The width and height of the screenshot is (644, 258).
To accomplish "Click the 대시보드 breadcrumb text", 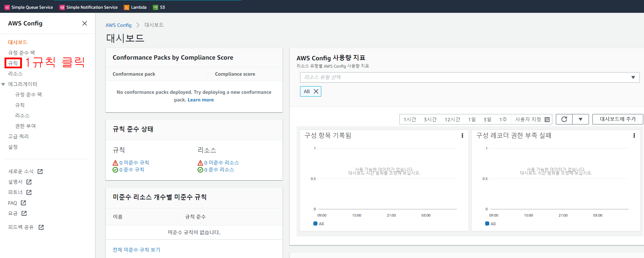I will click(154, 25).
